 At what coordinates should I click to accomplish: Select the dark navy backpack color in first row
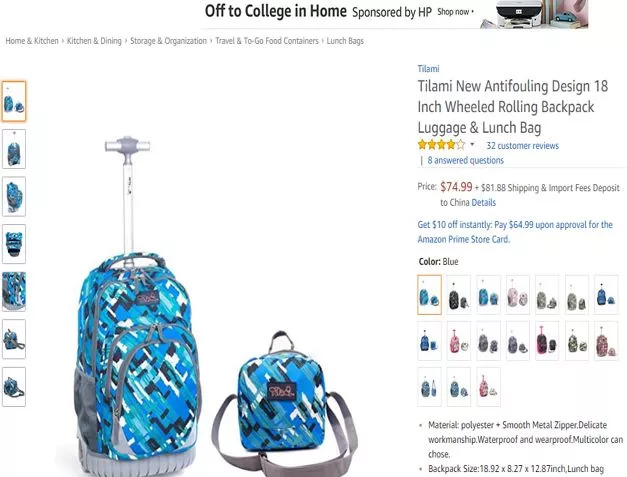pyautogui.click(x=606, y=294)
